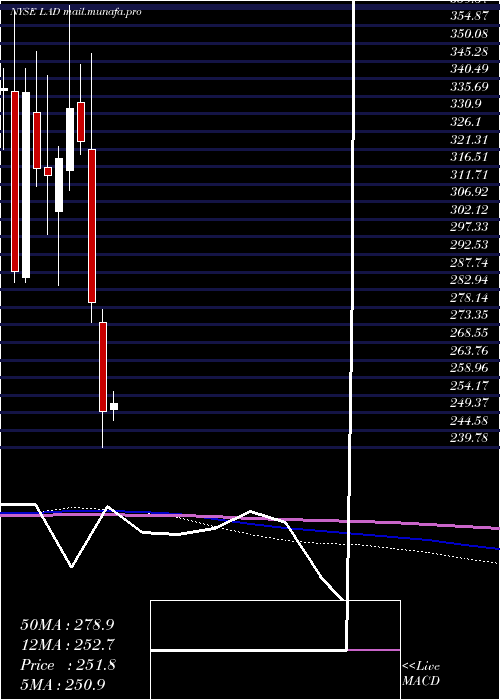Click the 321.31 price axis label
Screen dimensions: 500x700
coord(468,140)
